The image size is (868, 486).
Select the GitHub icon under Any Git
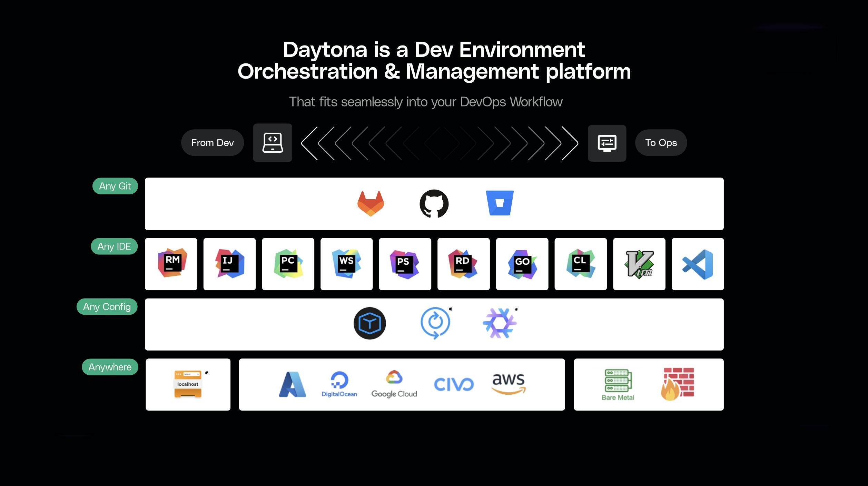(x=434, y=204)
